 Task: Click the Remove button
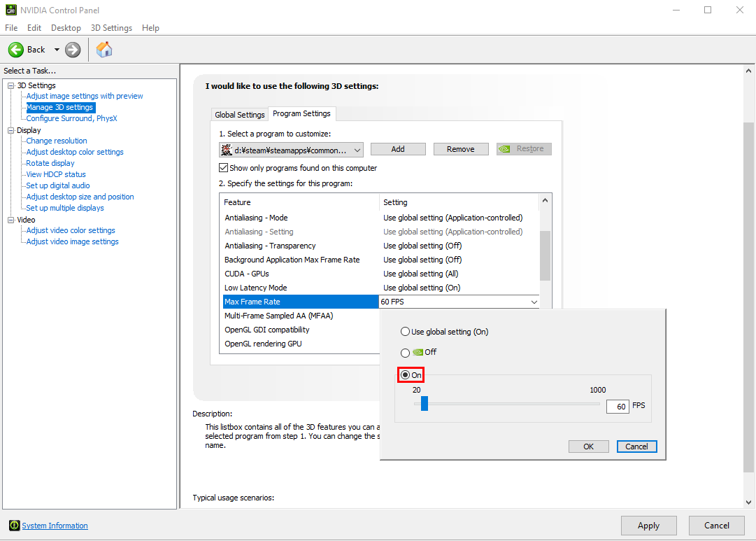(x=460, y=149)
